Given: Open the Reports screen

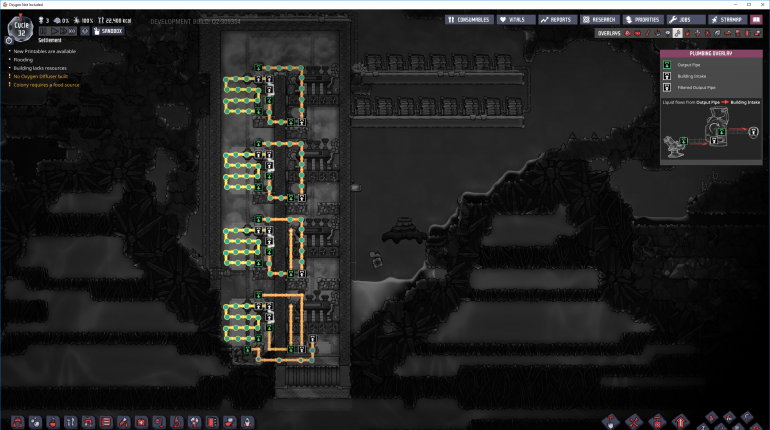Looking at the screenshot, I should tap(557, 19).
